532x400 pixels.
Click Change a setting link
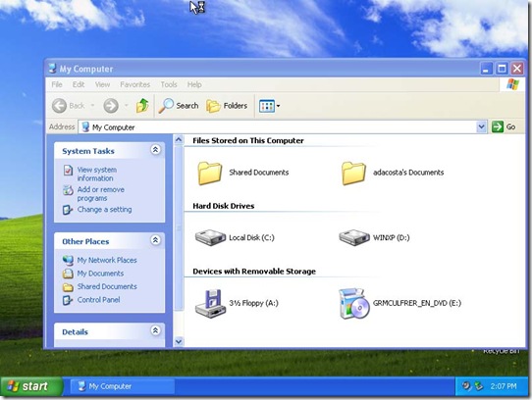point(104,210)
